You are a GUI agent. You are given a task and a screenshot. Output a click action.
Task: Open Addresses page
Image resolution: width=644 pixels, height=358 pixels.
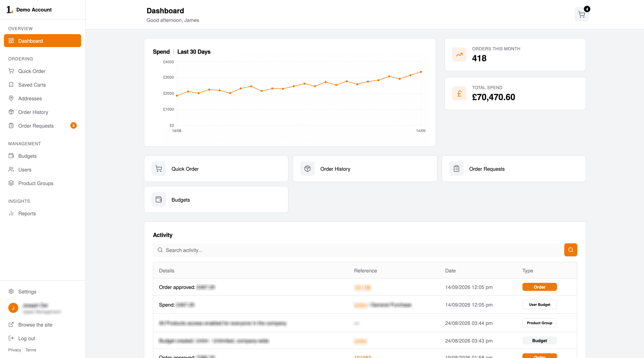pyautogui.click(x=30, y=98)
